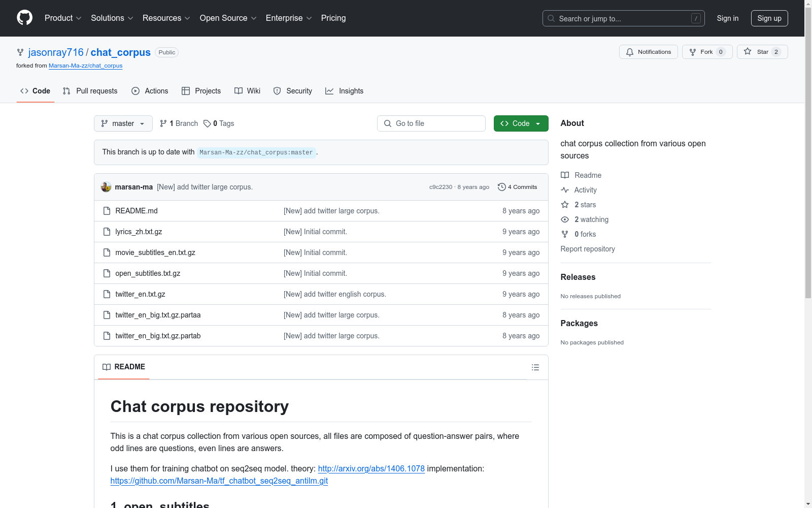Image resolution: width=812 pixels, height=508 pixels.
Task: Click the slash shortcut key icon in search
Action: [x=696, y=18]
